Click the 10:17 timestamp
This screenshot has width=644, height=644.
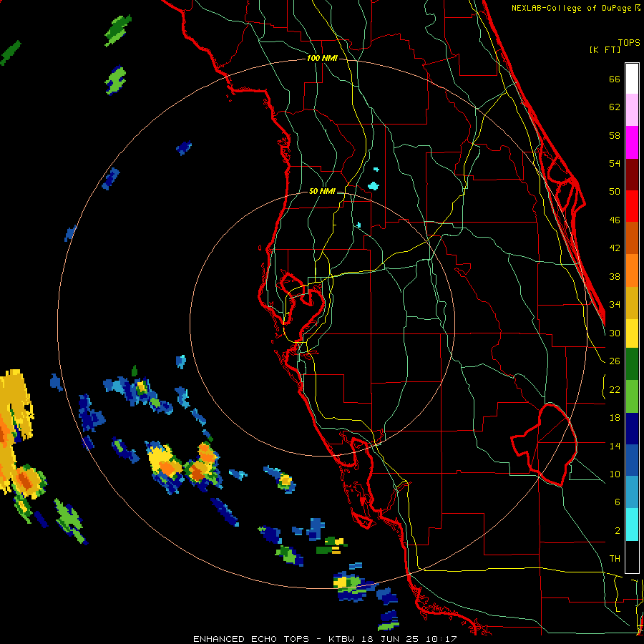pos(442,639)
